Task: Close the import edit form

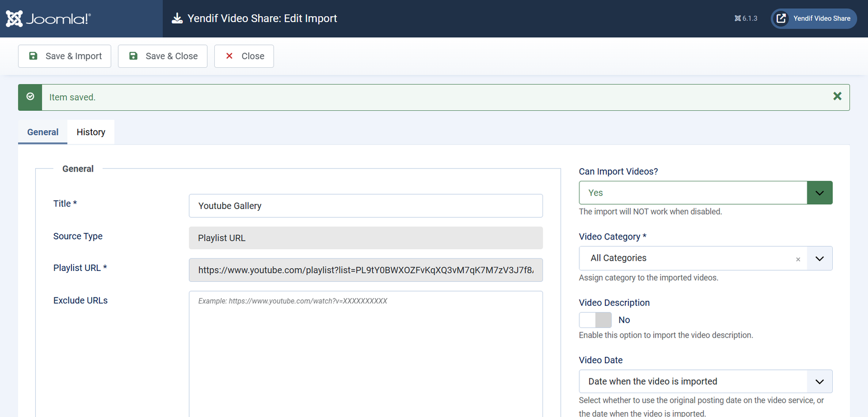Action: [x=244, y=56]
